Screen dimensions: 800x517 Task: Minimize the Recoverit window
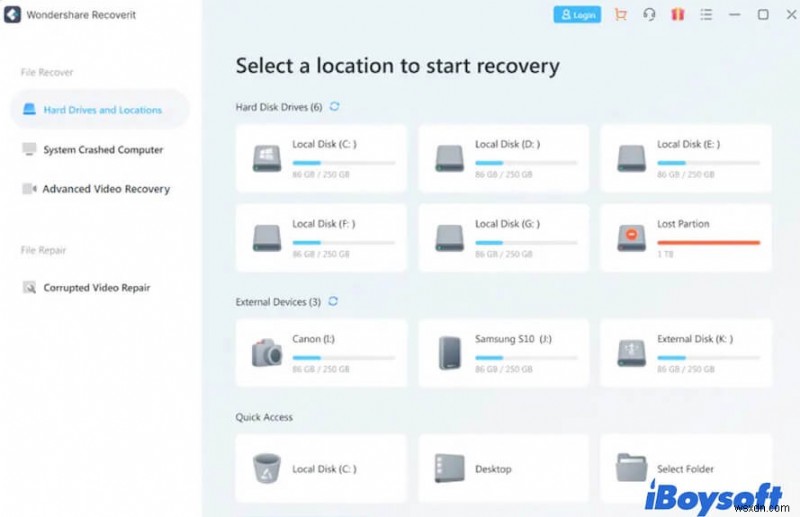tap(735, 15)
